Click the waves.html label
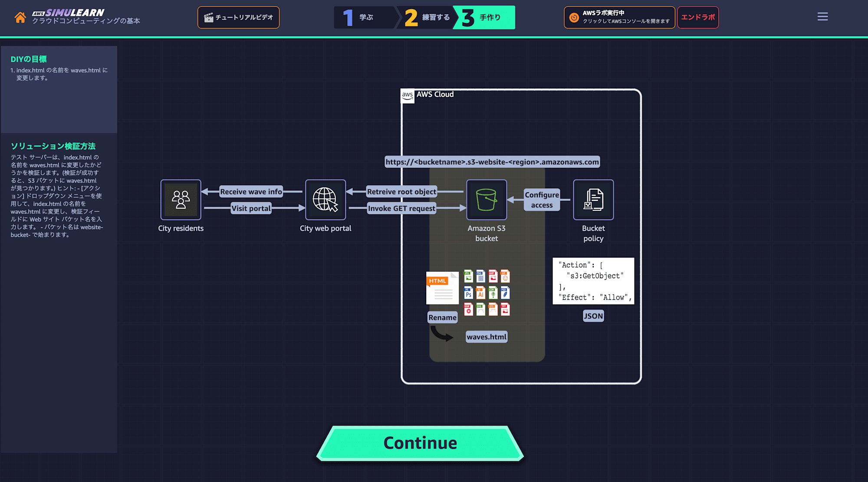 [487, 337]
